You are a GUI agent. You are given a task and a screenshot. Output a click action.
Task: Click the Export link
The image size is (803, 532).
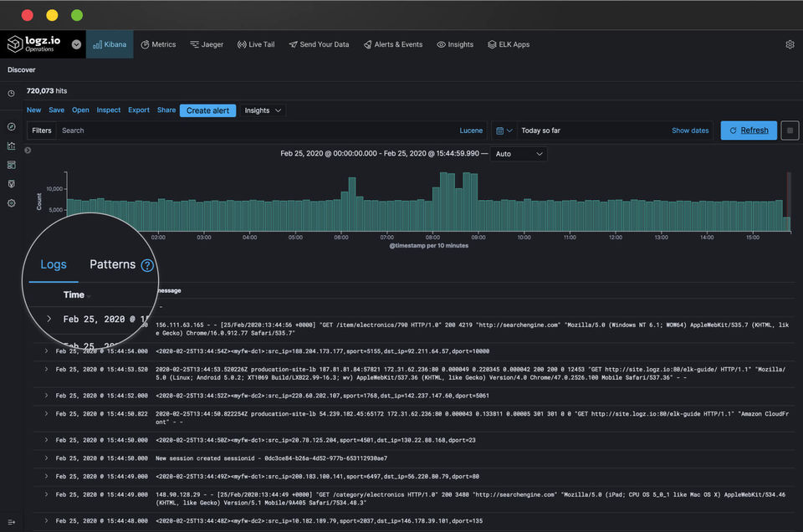pyautogui.click(x=139, y=110)
